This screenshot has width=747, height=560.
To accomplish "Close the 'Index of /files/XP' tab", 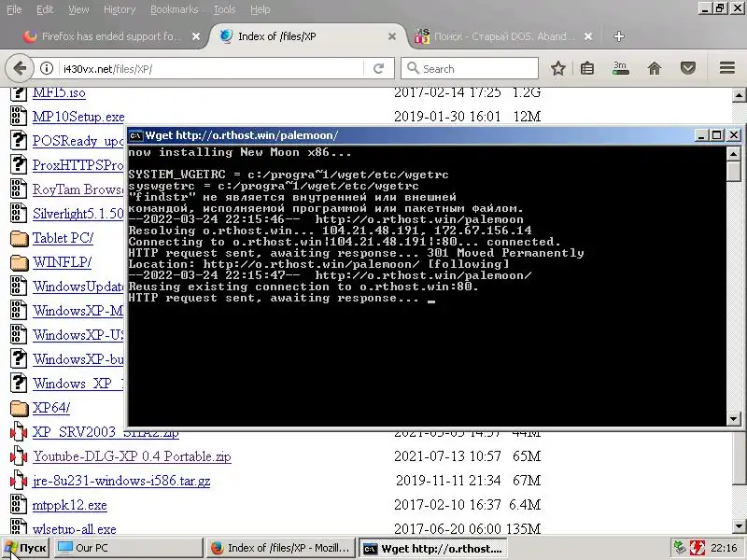I will [391, 36].
